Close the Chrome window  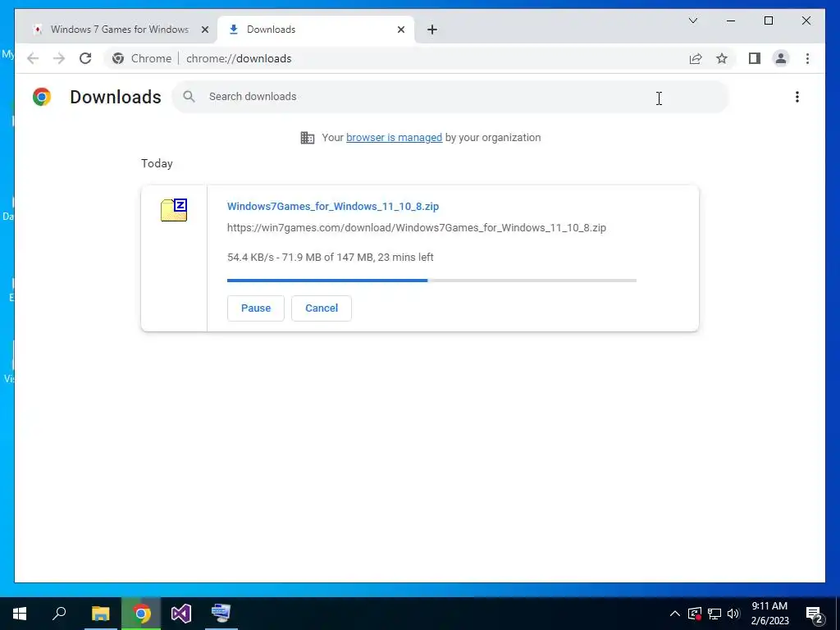coord(806,21)
